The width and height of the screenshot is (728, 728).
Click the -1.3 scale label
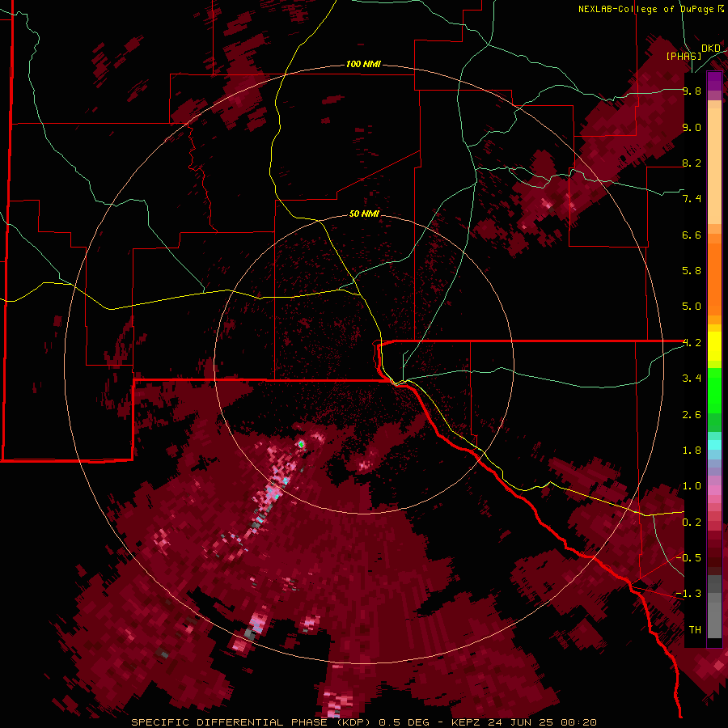point(688,594)
